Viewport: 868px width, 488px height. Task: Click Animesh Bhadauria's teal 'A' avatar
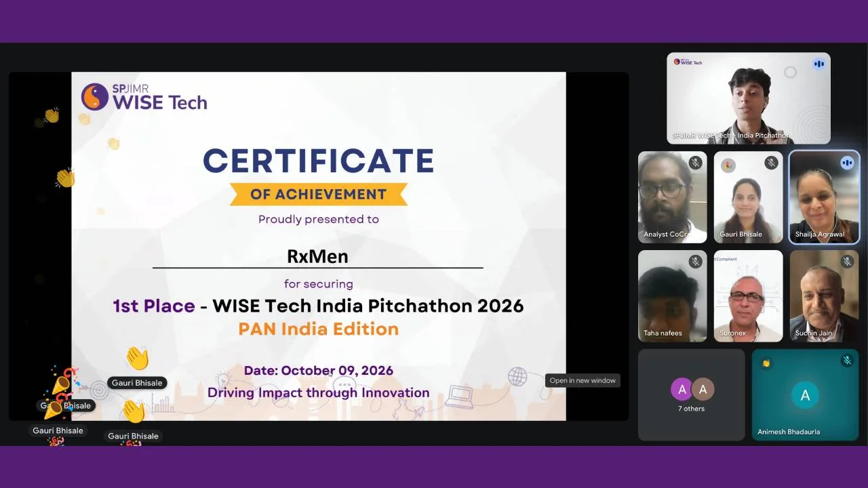click(x=805, y=396)
